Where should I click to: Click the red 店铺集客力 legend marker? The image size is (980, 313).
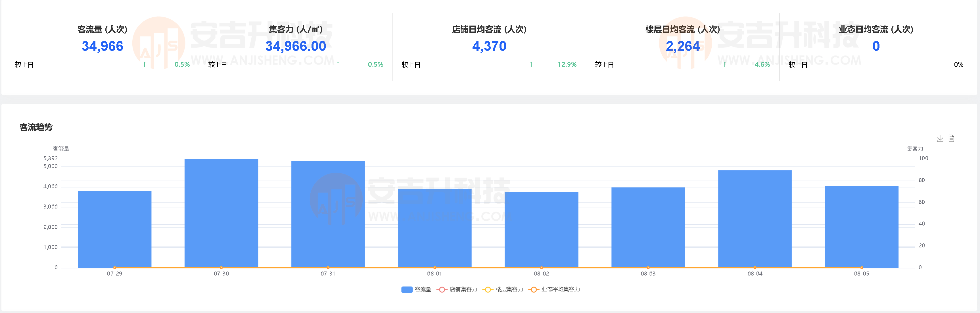pos(441,289)
